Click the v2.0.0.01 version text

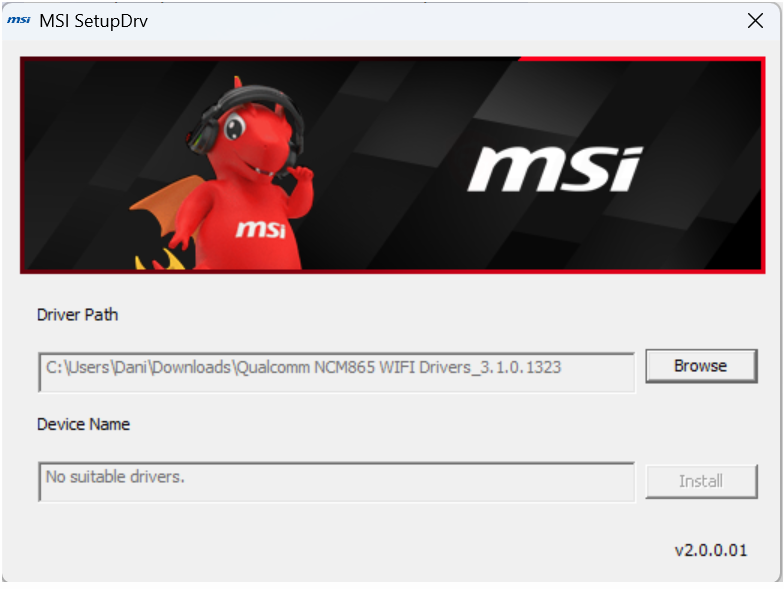point(710,550)
